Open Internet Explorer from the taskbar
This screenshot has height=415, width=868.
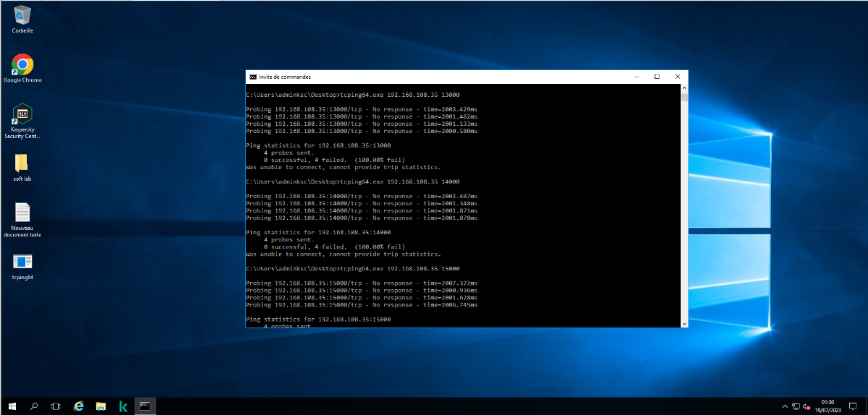pos(79,406)
